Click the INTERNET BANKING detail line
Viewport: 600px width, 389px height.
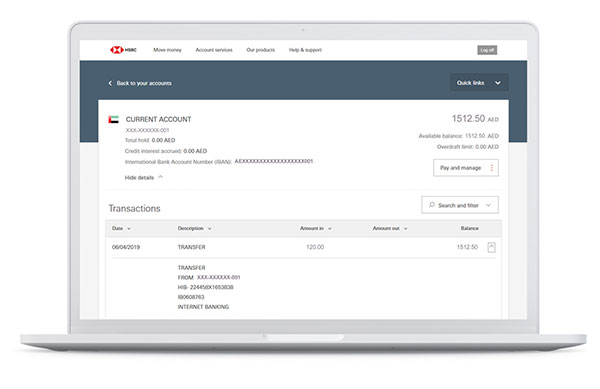[203, 307]
